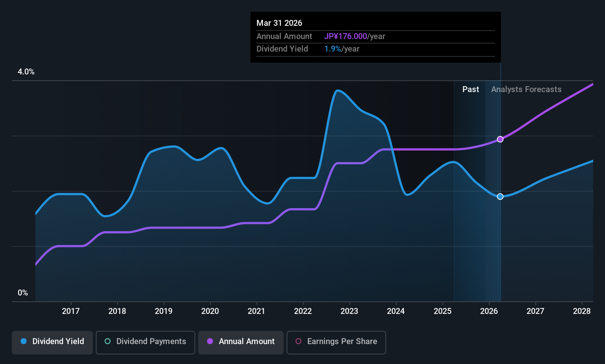Click the 2026 year axis label
605x364 pixels.
click(489, 311)
